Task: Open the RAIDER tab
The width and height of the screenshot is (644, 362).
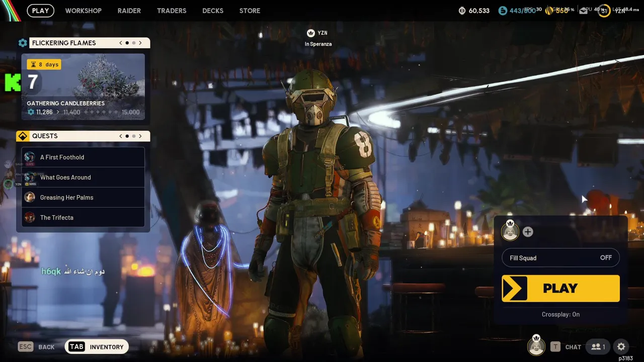Action: [x=129, y=11]
